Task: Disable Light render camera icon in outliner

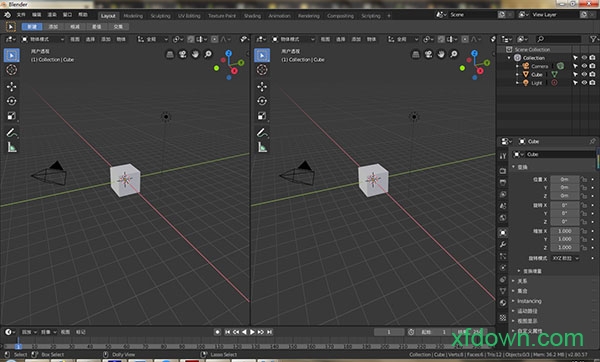Action: 593,83
